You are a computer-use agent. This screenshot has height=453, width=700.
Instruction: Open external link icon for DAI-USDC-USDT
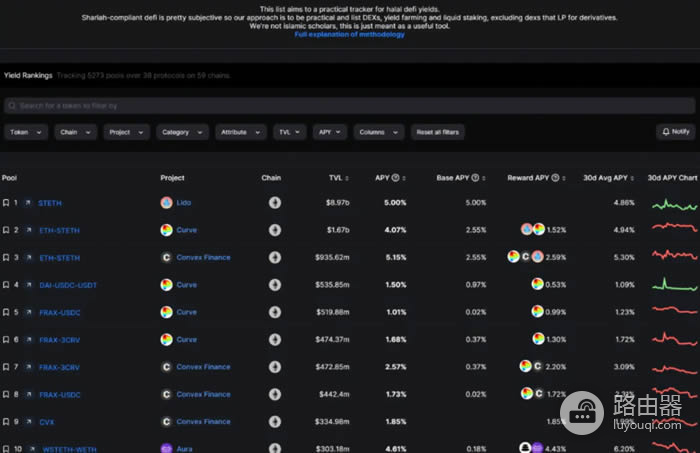coord(29,285)
